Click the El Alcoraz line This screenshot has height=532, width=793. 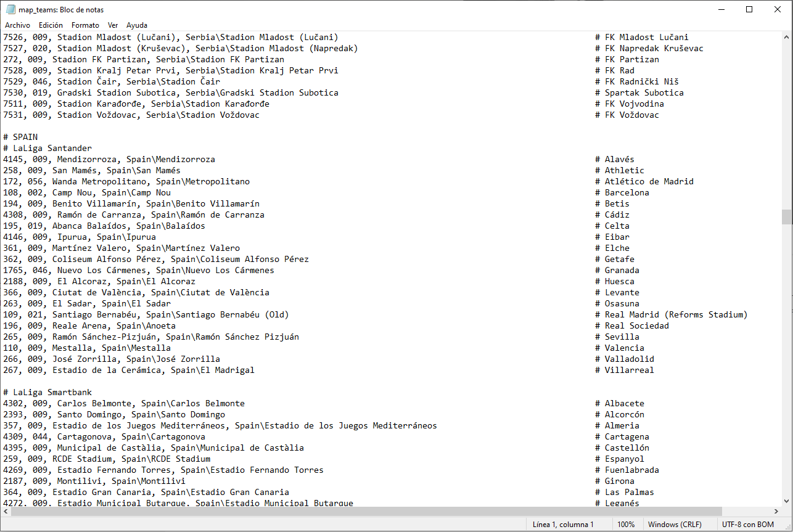pyautogui.click(x=99, y=281)
